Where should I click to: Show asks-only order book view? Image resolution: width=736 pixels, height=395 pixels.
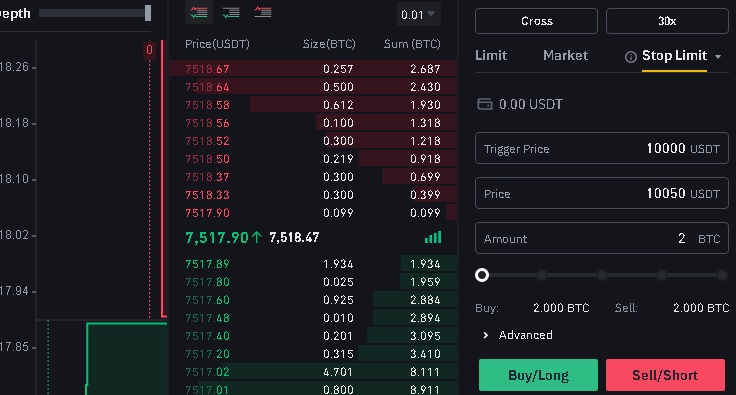click(x=263, y=12)
